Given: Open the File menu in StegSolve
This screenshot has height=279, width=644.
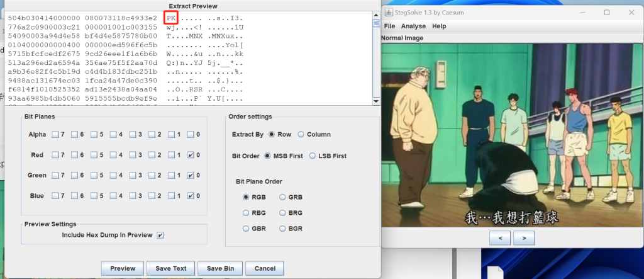Looking at the screenshot, I should click(389, 26).
